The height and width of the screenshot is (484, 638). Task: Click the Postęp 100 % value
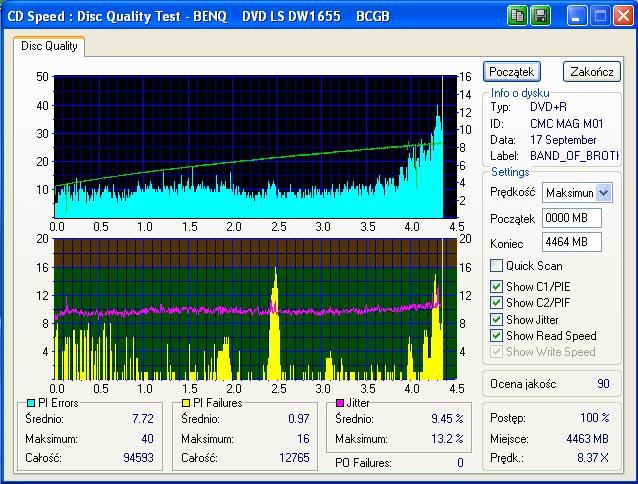(x=594, y=418)
